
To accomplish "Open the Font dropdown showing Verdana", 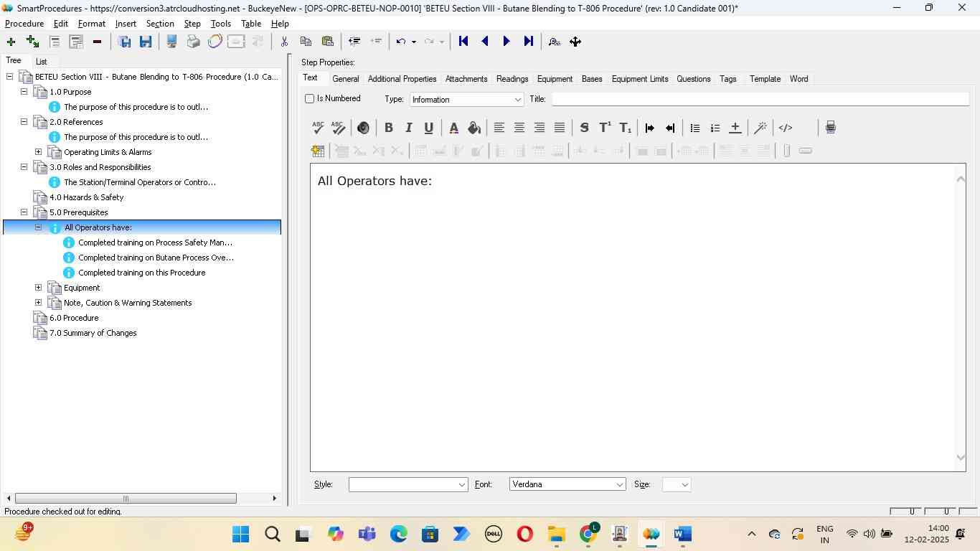I will click(x=567, y=485).
